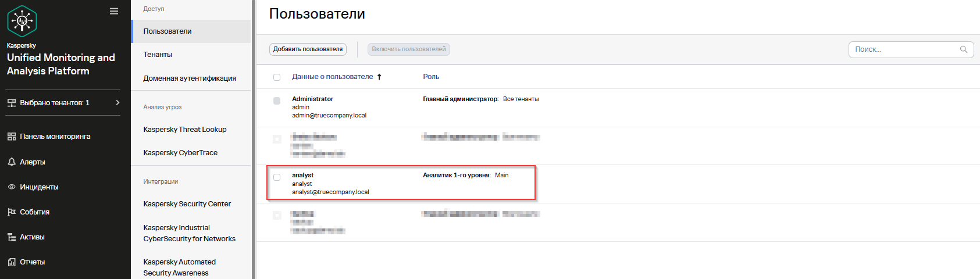Toggle the select-all users checkbox
The width and height of the screenshot is (980, 279).
pos(277,77)
